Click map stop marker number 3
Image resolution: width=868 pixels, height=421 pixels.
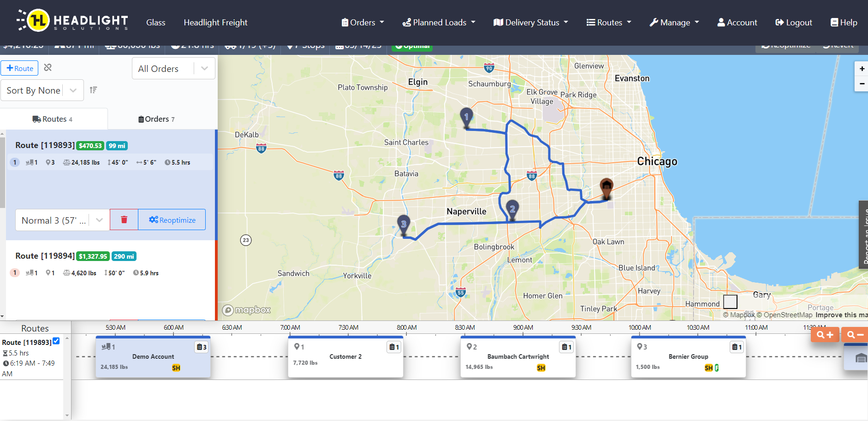coord(404,225)
